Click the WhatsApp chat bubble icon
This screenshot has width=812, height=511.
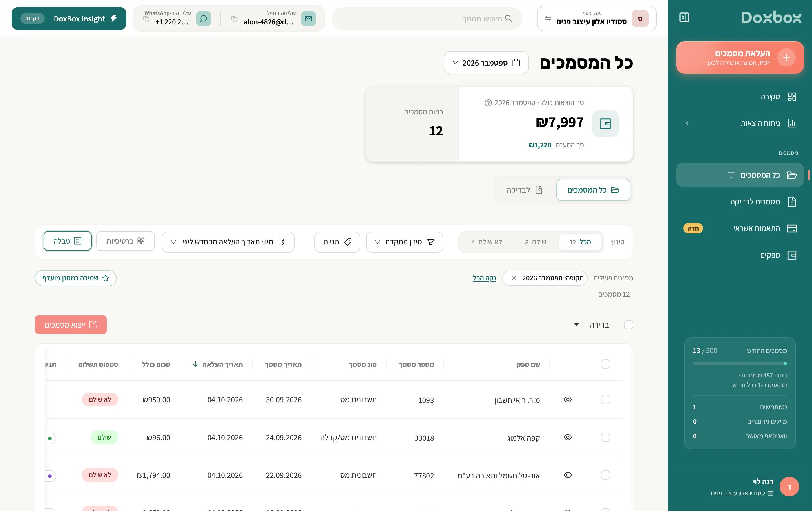coord(204,19)
